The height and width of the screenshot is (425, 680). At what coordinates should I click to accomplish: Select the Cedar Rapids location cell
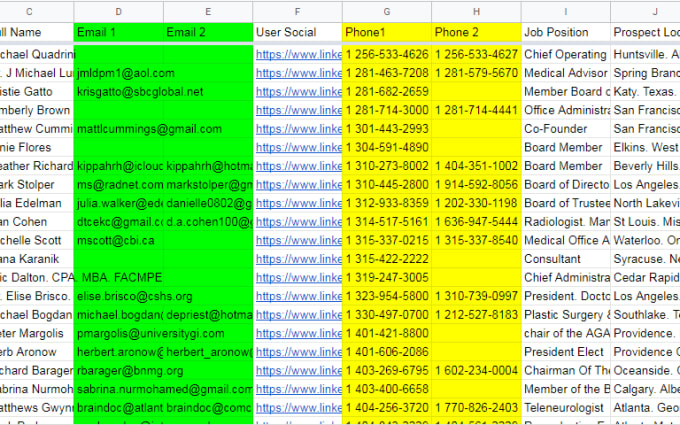pos(645,278)
